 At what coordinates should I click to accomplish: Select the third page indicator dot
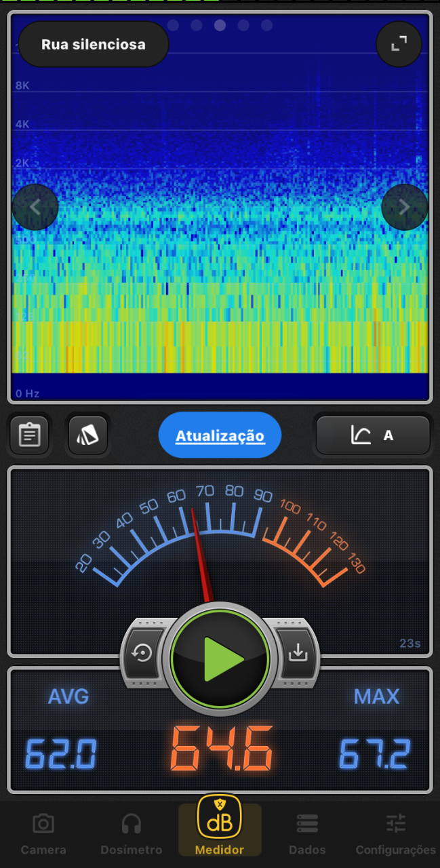click(220, 26)
